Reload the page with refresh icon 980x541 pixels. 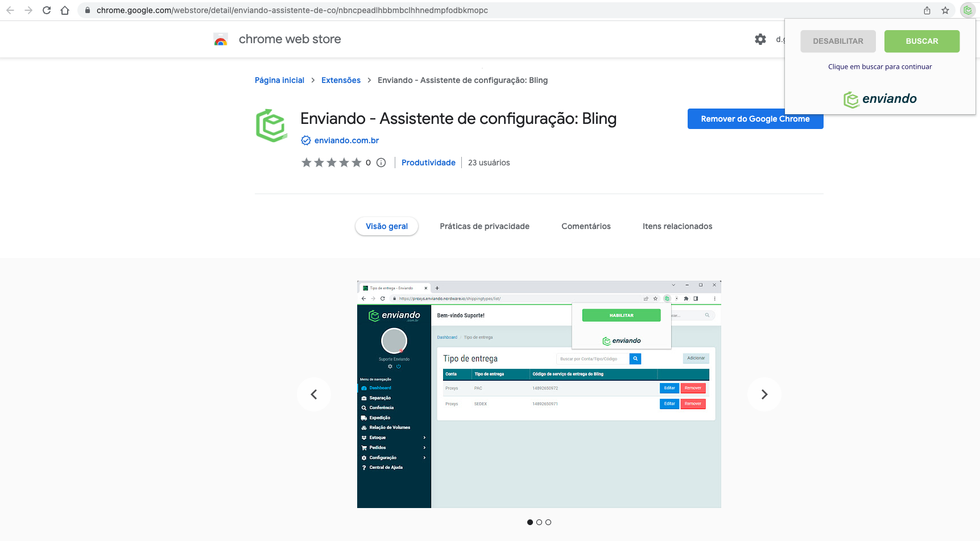click(47, 10)
